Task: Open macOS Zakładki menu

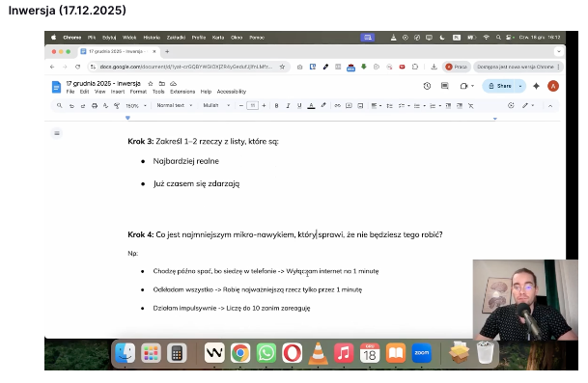Action: 176,38
